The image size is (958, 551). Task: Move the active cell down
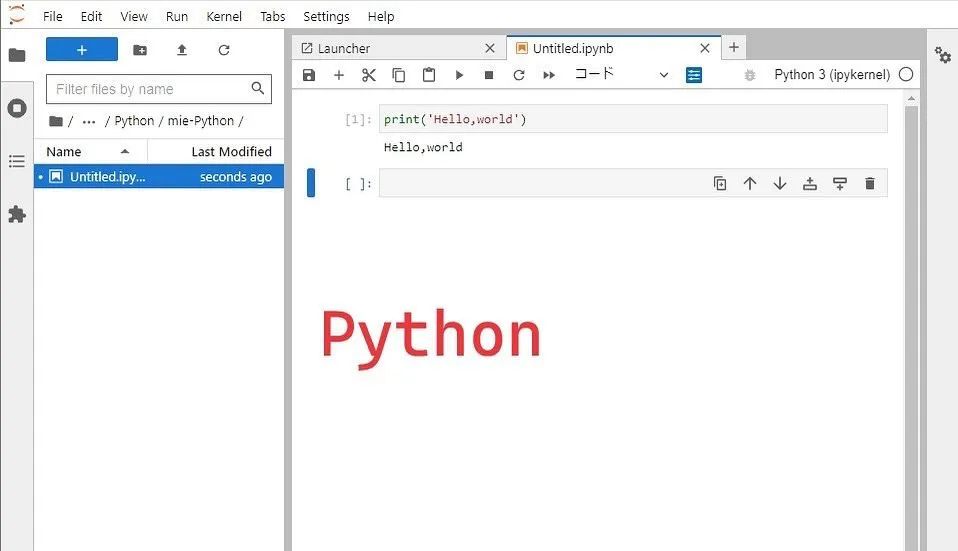pos(780,183)
